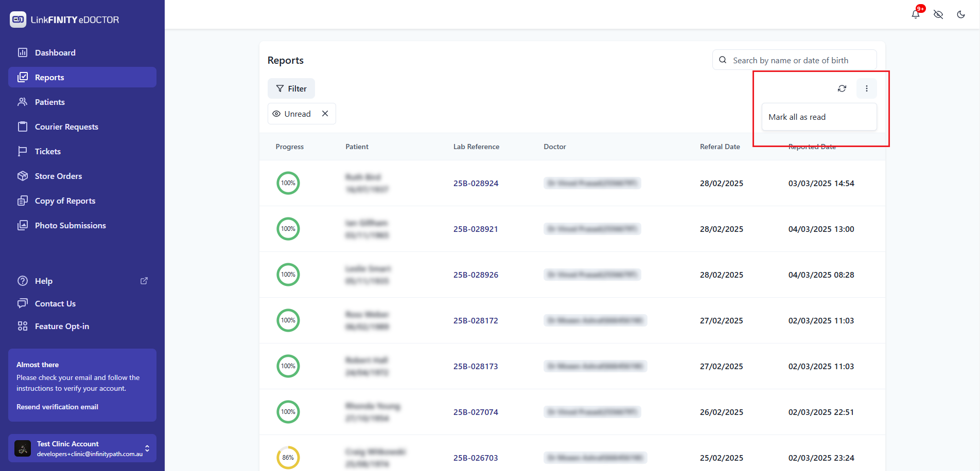
Task: Open Courier Requests page
Action: click(x=66, y=126)
